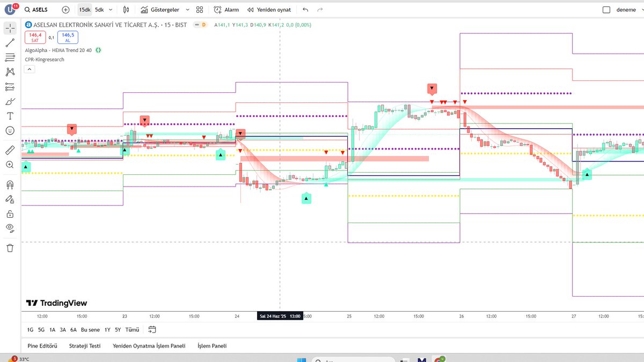Set the chart range to 1A

(52, 330)
